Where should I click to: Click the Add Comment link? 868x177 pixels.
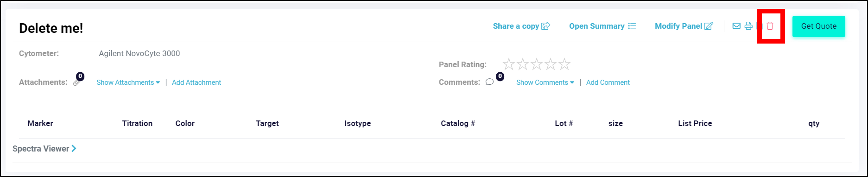coord(608,82)
